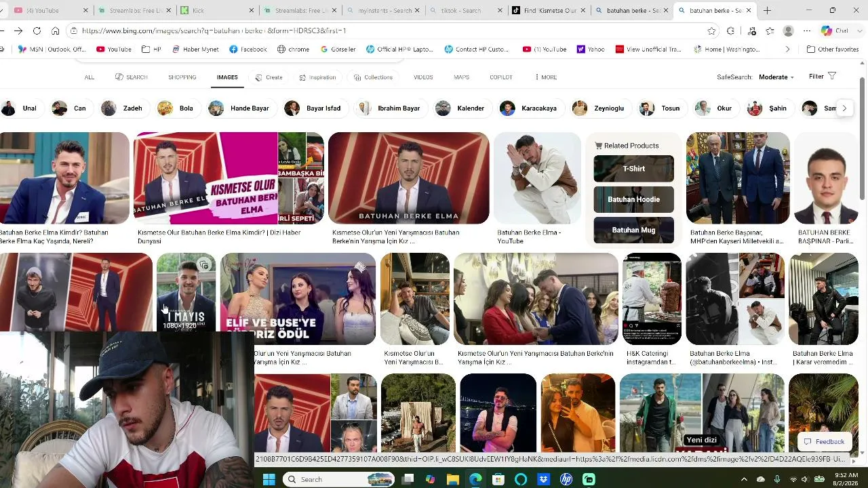Image resolution: width=868 pixels, height=488 pixels.
Task: Expand the MORE search categories menu
Action: pyautogui.click(x=546, y=77)
